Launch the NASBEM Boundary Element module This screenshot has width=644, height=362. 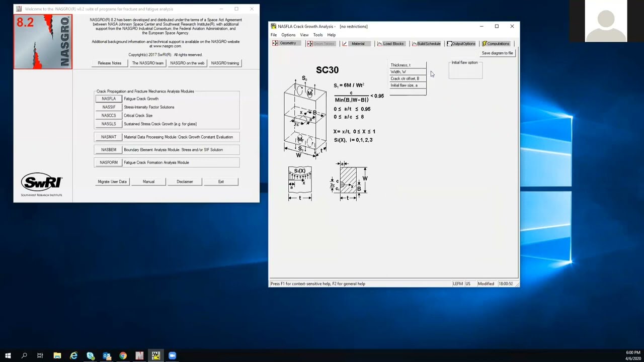tap(109, 150)
